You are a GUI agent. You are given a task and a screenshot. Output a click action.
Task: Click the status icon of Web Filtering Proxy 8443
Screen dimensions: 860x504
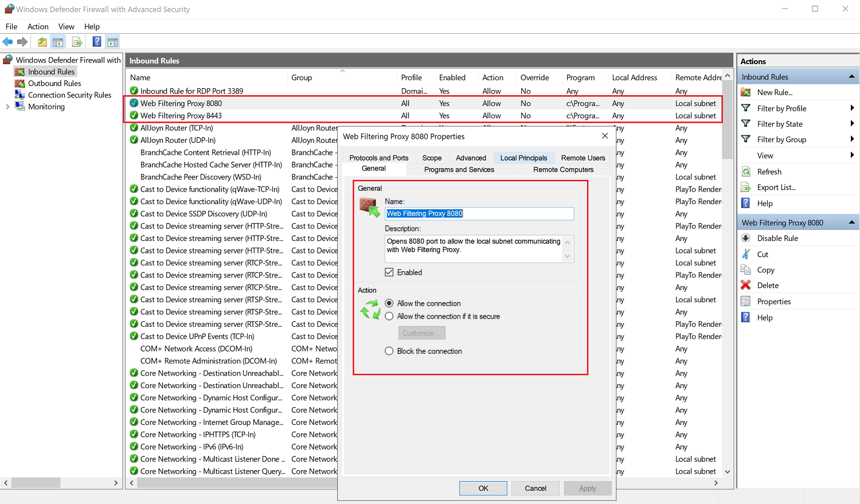[134, 115]
